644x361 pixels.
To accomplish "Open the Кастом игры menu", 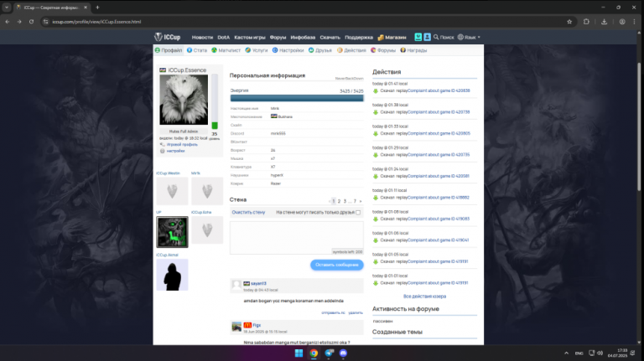I will [250, 38].
